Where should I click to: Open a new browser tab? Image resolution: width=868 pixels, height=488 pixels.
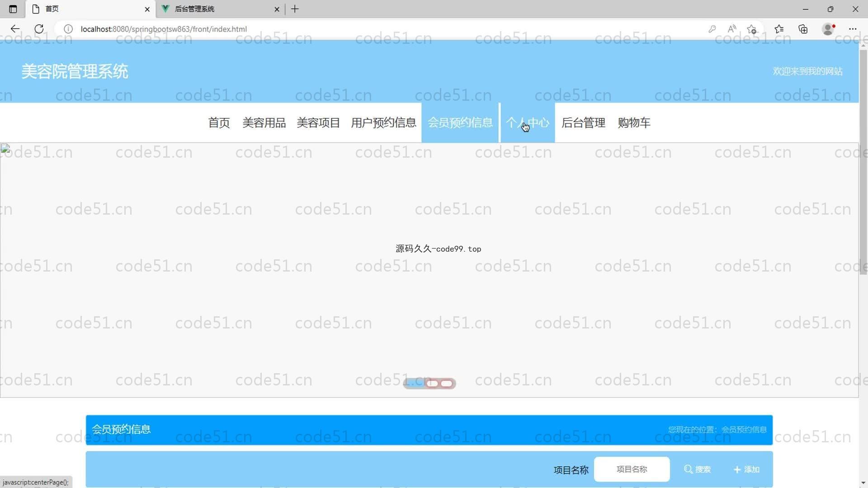(x=295, y=9)
